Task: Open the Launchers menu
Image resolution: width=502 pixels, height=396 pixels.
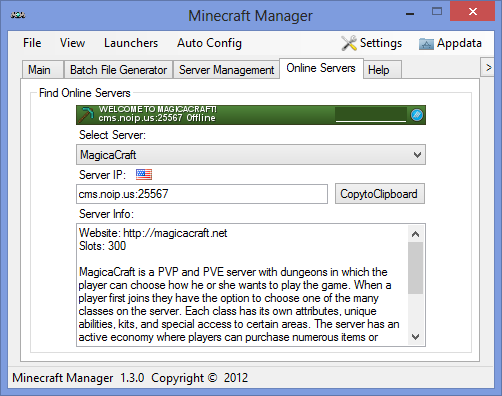Action: 131,43
